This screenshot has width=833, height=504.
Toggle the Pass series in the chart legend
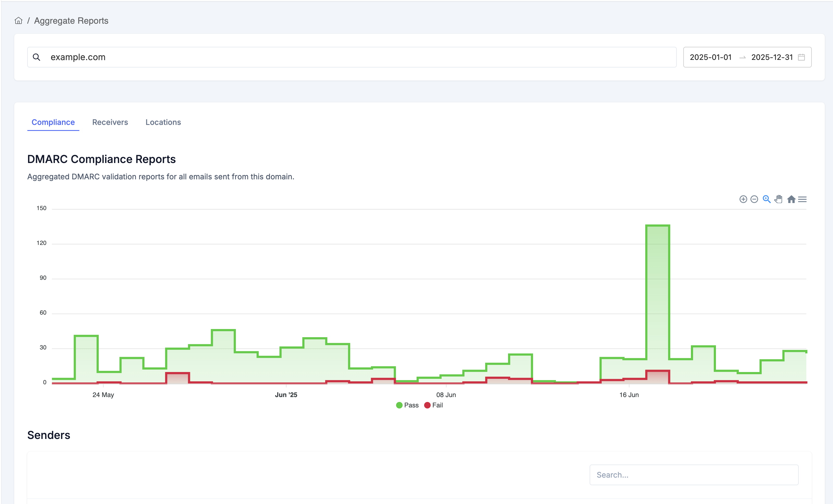click(x=407, y=405)
